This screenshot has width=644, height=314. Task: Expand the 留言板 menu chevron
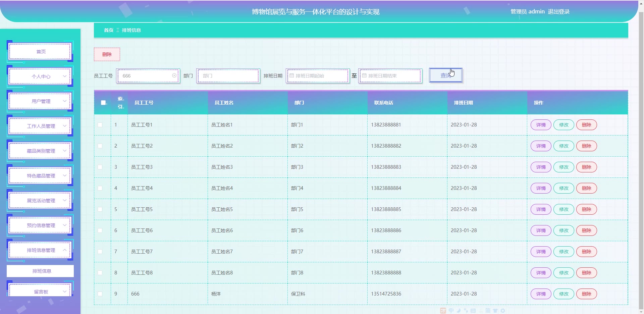click(x=65, y=292)
